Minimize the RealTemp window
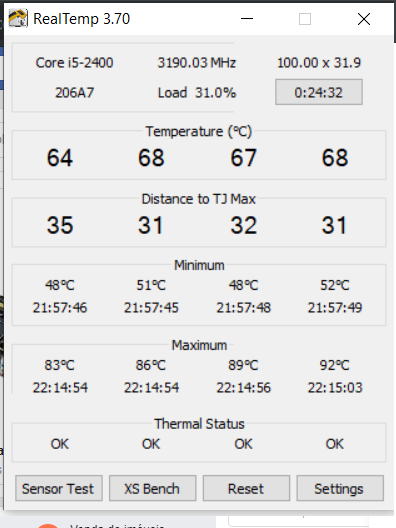 tap(247, 19)
